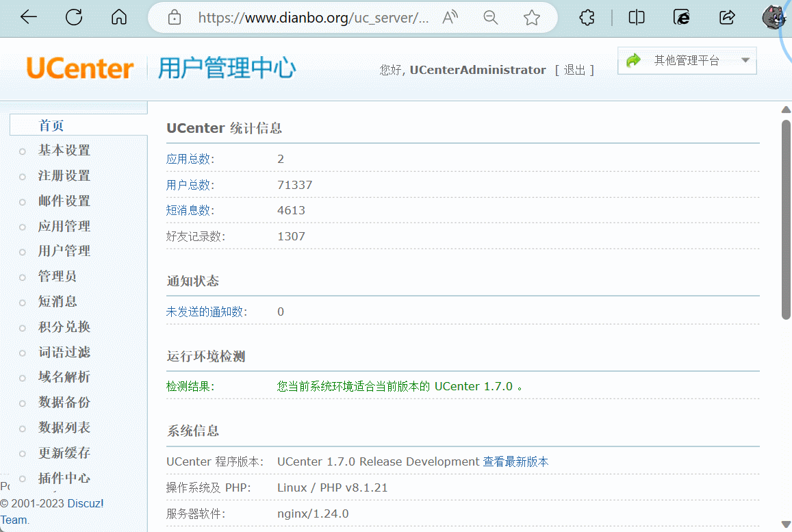This screenshot has height=532, width=792.
Task: Open 数据列表 menu item
Action: (64, 427)
